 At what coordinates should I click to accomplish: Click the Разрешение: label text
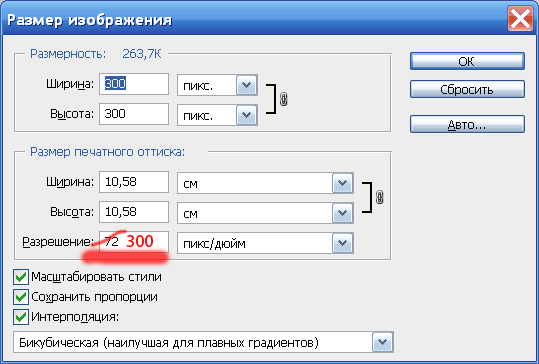click(x=58, y=242)
